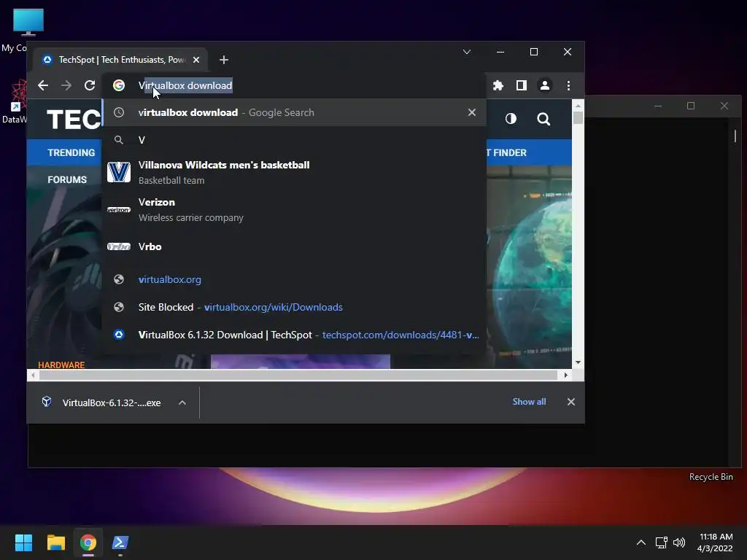Pick the Vrbo suggestion

[x=294, y=246]
